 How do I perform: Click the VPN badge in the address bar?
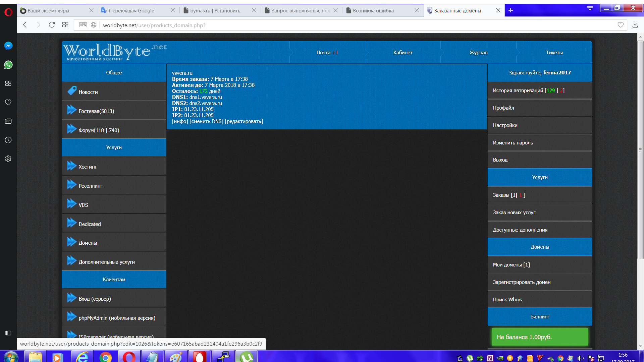83,25
